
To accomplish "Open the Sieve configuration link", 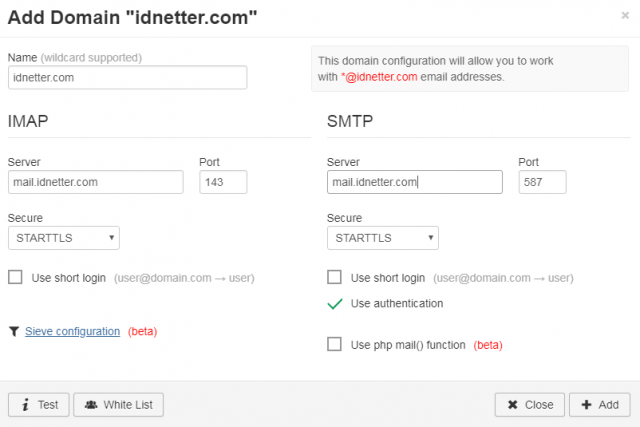I will click(x=73, y=331).
